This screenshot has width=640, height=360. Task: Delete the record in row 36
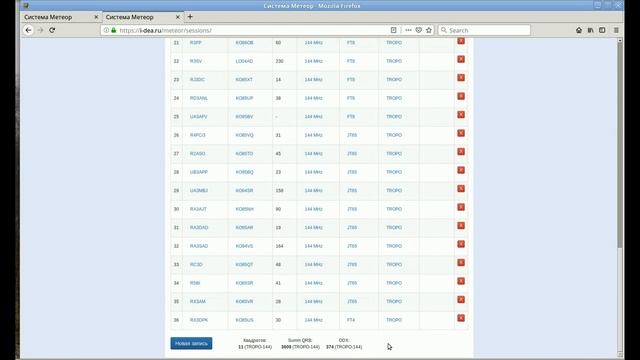point(461,318)
